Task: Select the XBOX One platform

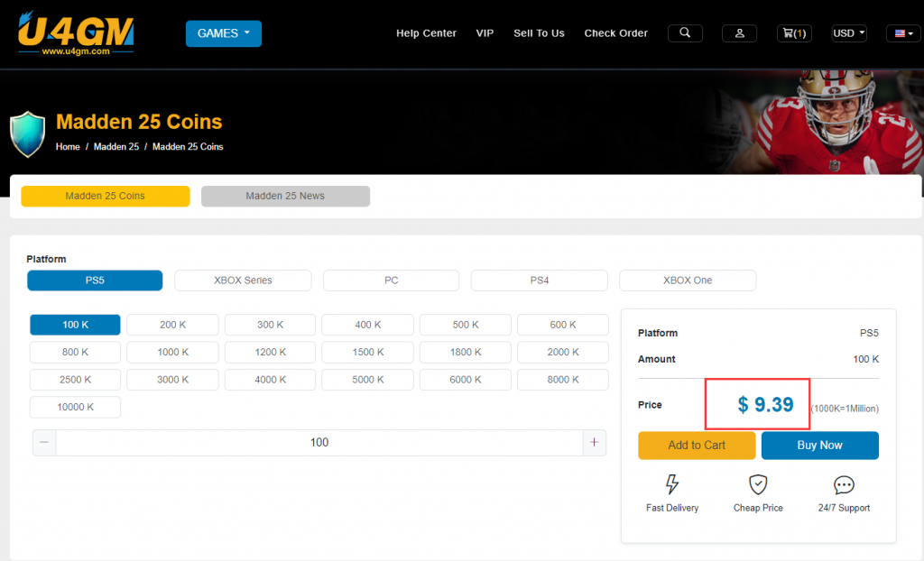Action: (688, 280)
